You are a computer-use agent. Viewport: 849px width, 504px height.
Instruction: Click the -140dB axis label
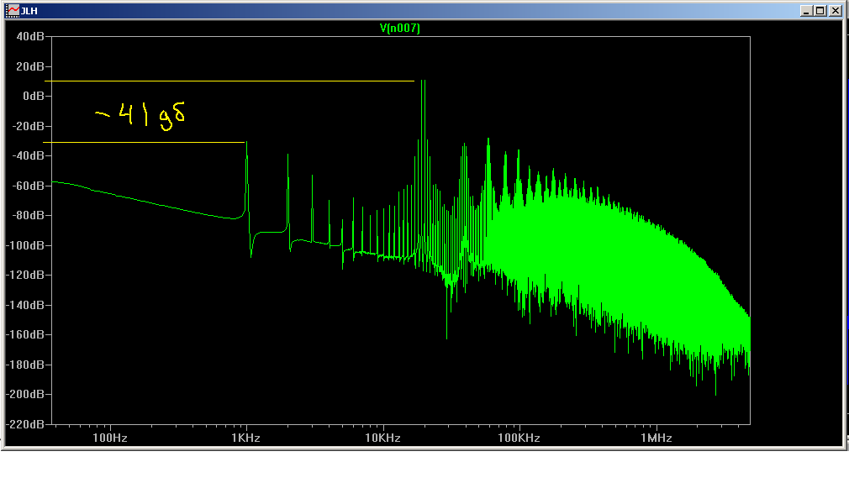pos(25,305)
